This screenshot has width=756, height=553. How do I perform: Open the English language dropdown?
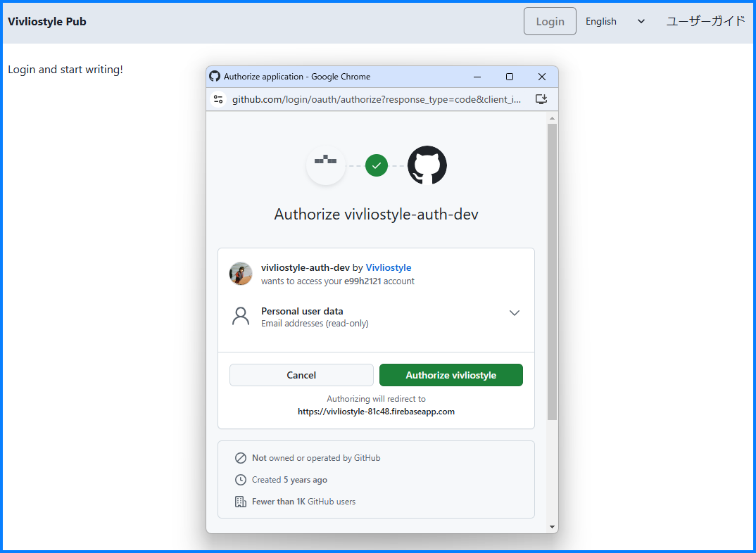tap(615, 21)
